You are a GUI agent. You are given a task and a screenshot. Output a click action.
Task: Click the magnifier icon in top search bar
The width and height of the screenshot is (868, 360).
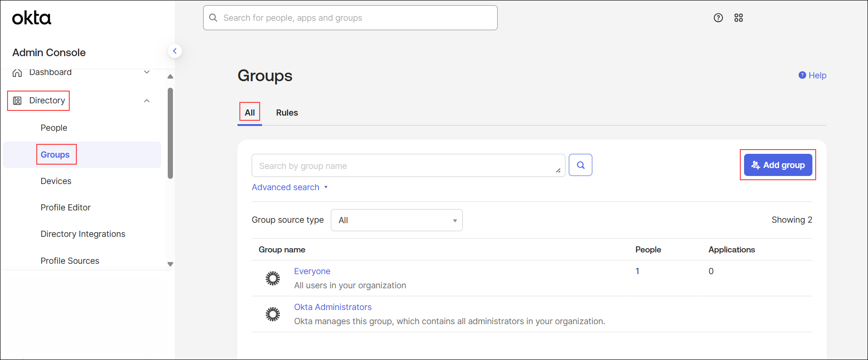(x=213, y=17)
